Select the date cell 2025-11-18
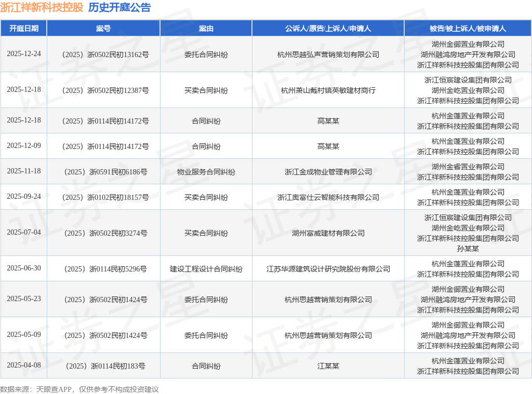The height and width of the screenshot is (394, 532). (24, 171)
